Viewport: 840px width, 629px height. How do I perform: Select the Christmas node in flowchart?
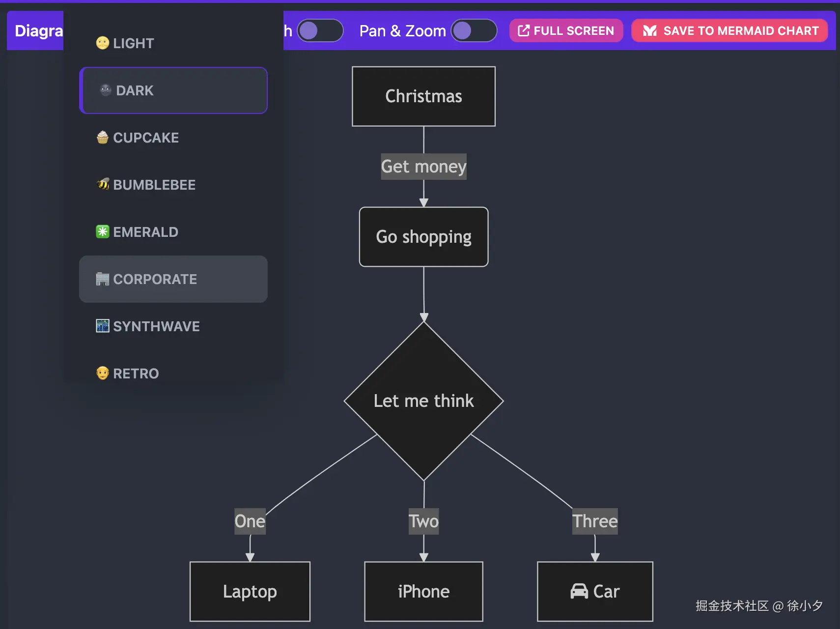[x=423, y=96]
